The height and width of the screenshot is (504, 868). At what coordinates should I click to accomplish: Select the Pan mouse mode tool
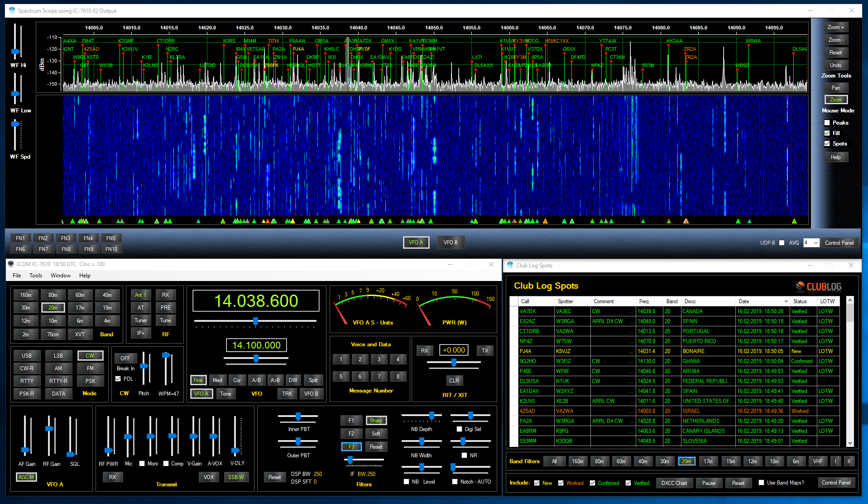coord(835,88)
